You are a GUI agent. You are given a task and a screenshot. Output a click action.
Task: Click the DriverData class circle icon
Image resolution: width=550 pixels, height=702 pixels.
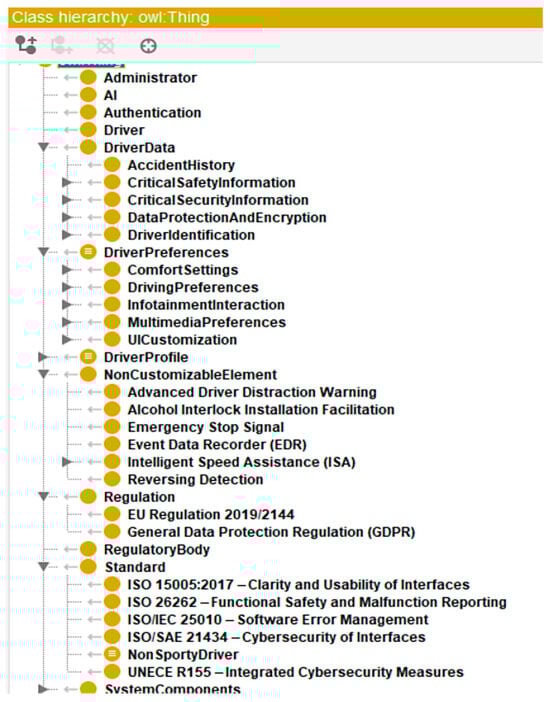pyautogui.click(x=88, y=147)
